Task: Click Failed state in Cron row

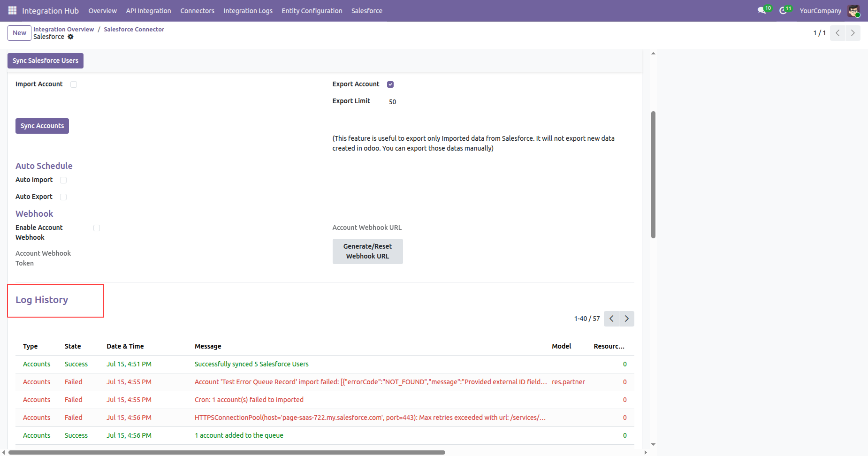Action: click(x=74, y=400)
